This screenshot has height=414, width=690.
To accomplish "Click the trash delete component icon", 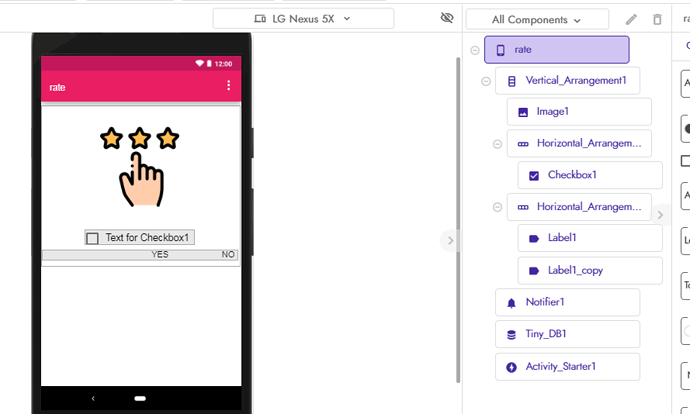I will tap(657, 19).
